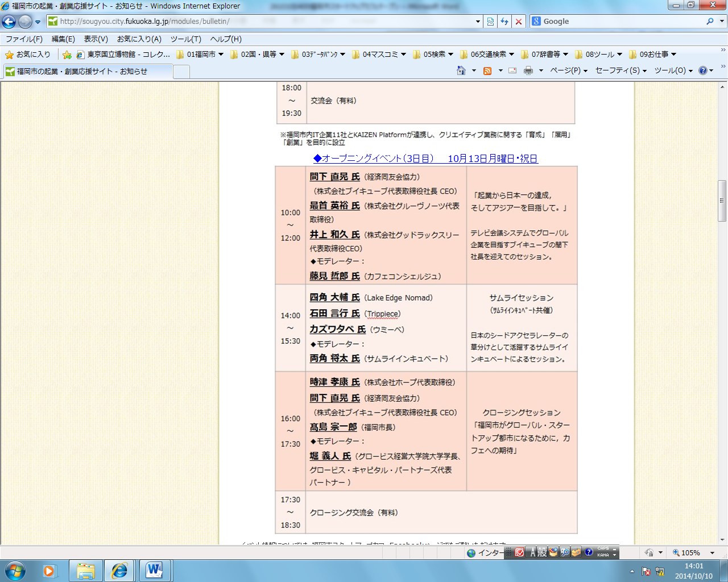Open Word from the Windows taskbar

pos(154,570)
